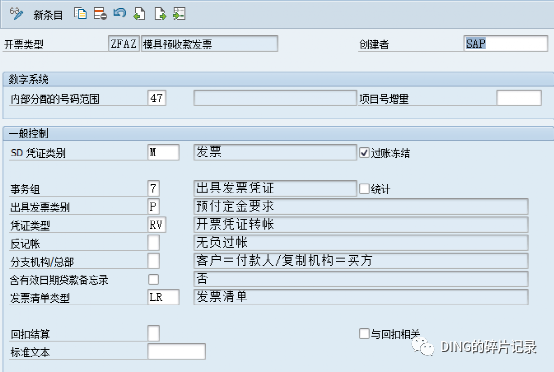The width and height of the screenshot is (554, 372).
Task: Click the copy-as icon in toolbar
Action: (81, 13)
